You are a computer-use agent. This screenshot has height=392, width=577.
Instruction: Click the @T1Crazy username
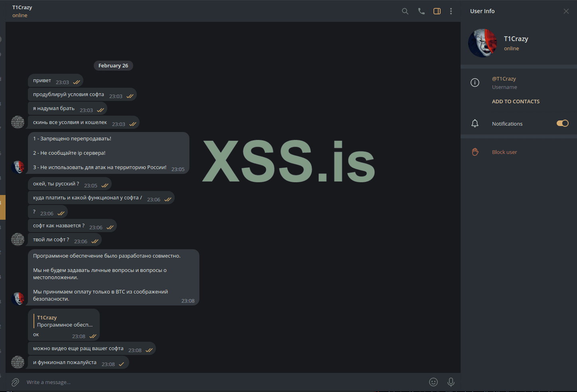[x=504, y=79]
